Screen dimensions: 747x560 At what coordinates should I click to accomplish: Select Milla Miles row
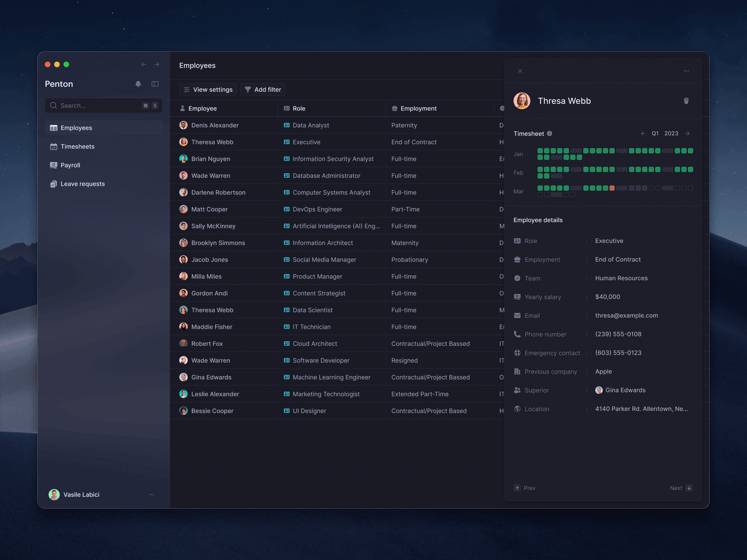click(337, 277)
